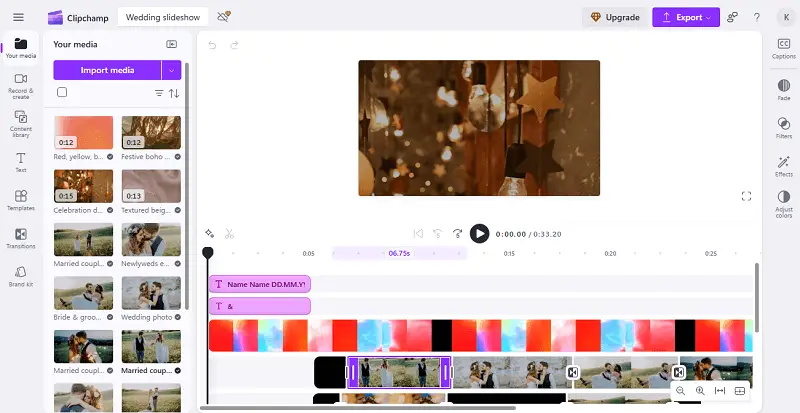Skip forward five seconds
800x413 pixels.
tap(458, 234)
